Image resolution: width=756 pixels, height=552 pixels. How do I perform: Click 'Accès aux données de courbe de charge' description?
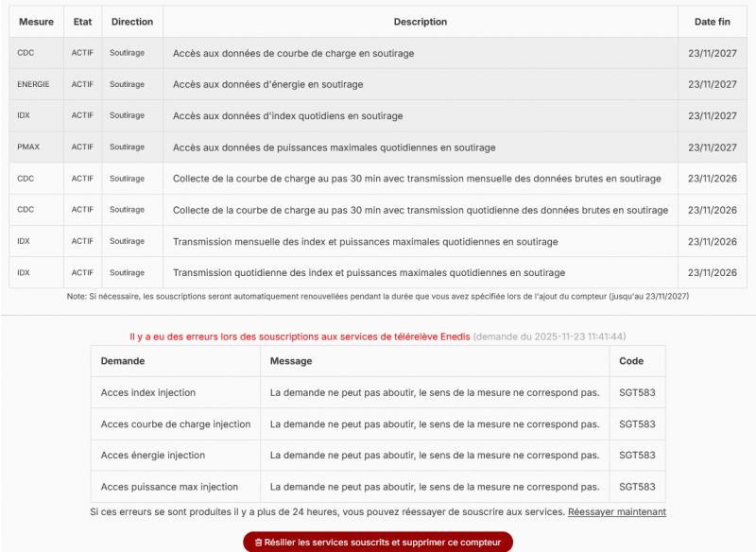click(293, 53)
